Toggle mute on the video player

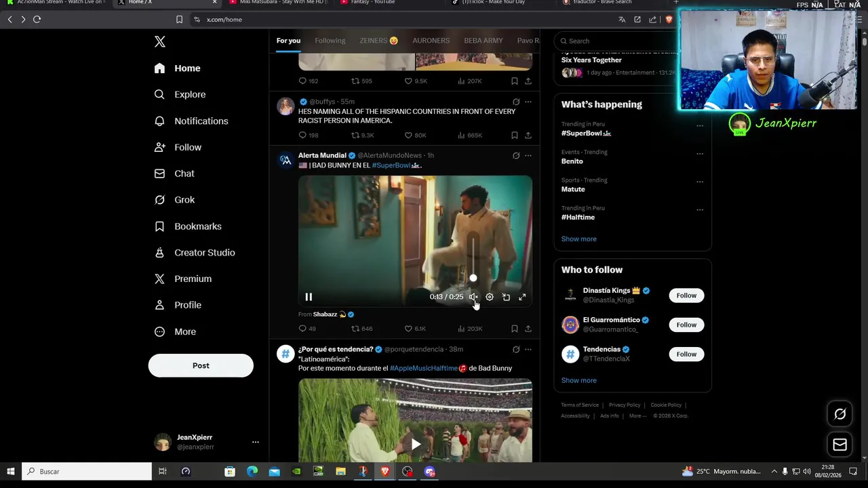tap(473, 297)
